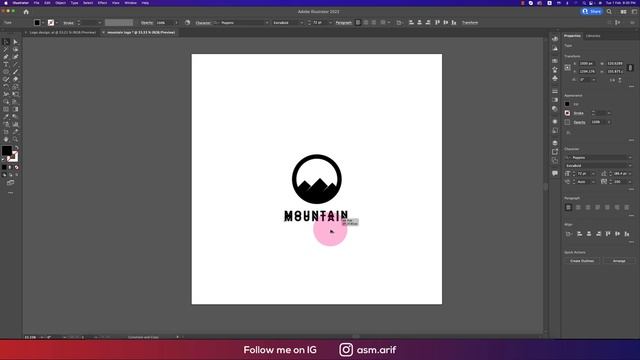Open font style dropdown in Properties Character

630,166
